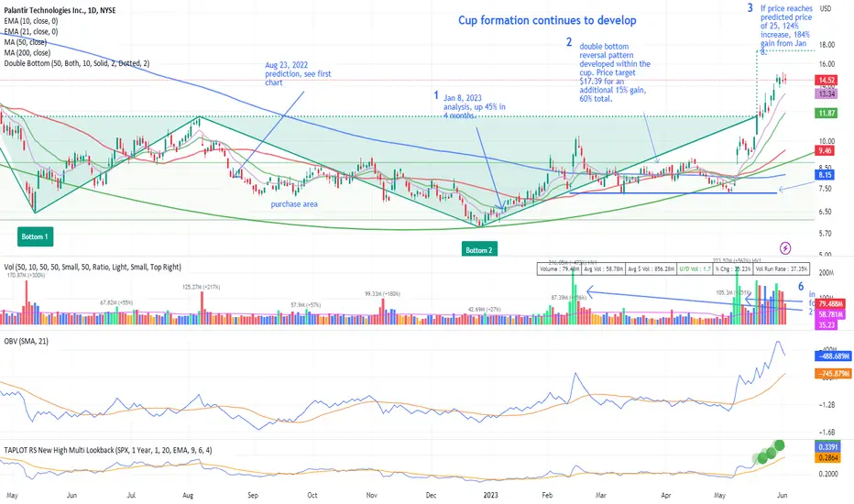Click the -1.6B OBV axis tick
The height and width of the screenshot is (504, 854).
tap(827, 433)
